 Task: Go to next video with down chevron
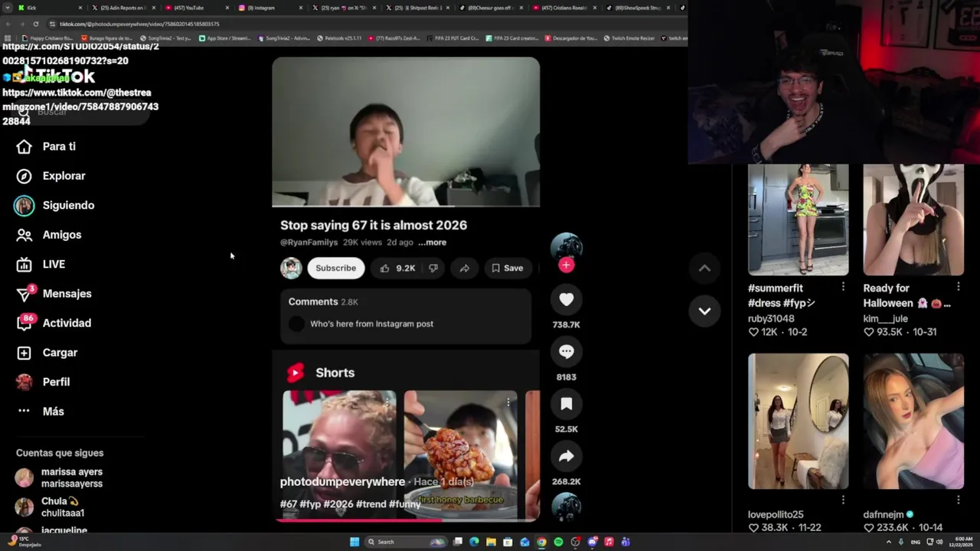[704, 311]
